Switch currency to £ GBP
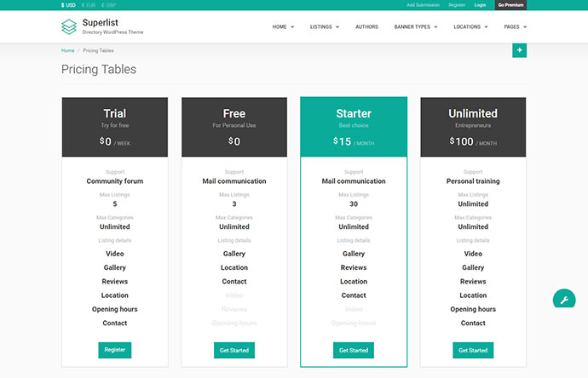 [x=109, y=5]
